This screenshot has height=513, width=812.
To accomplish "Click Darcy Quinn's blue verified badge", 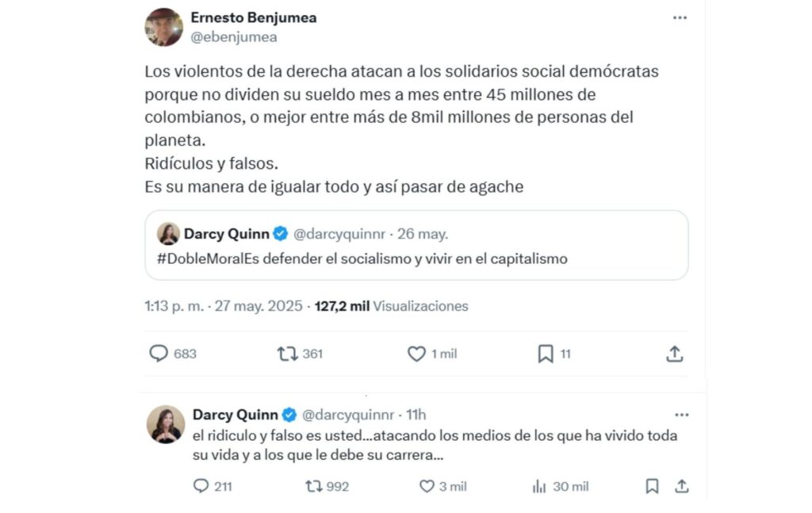I will click(287, 414).
